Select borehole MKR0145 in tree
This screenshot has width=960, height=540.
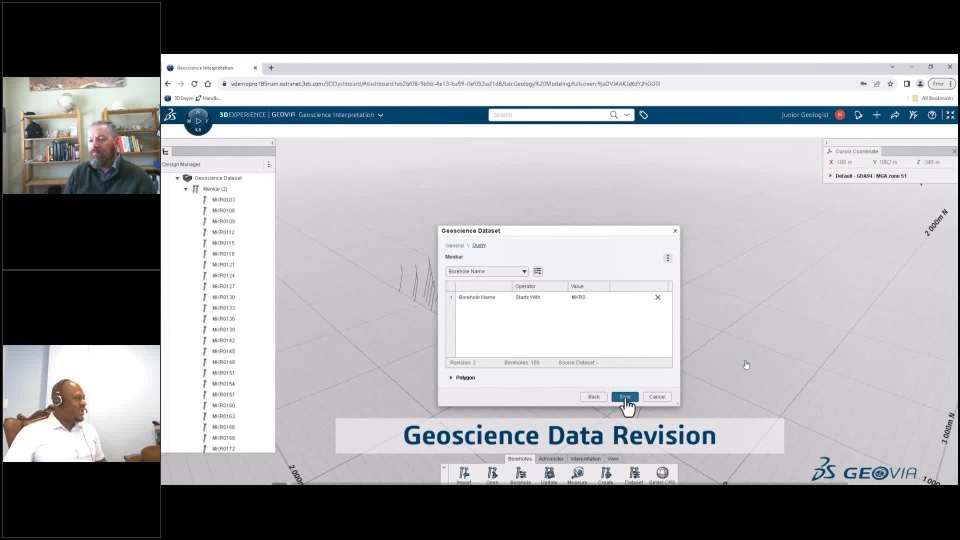coord(223,351)
